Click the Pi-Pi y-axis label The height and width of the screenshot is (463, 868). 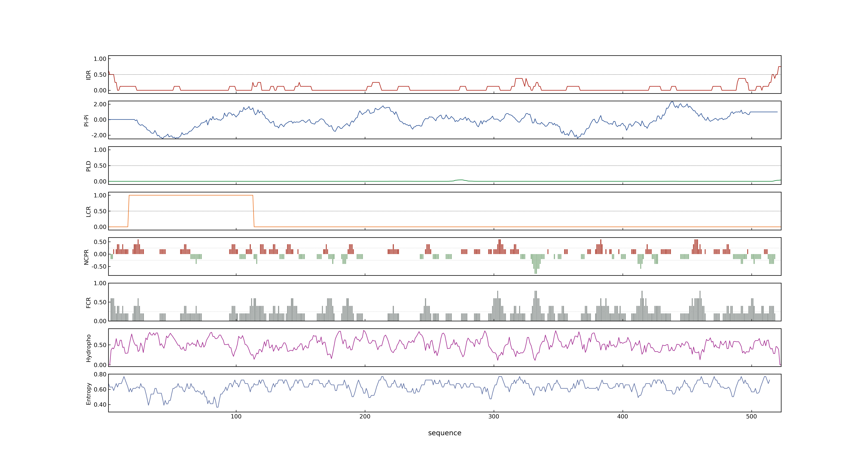[x=86, y=120]
